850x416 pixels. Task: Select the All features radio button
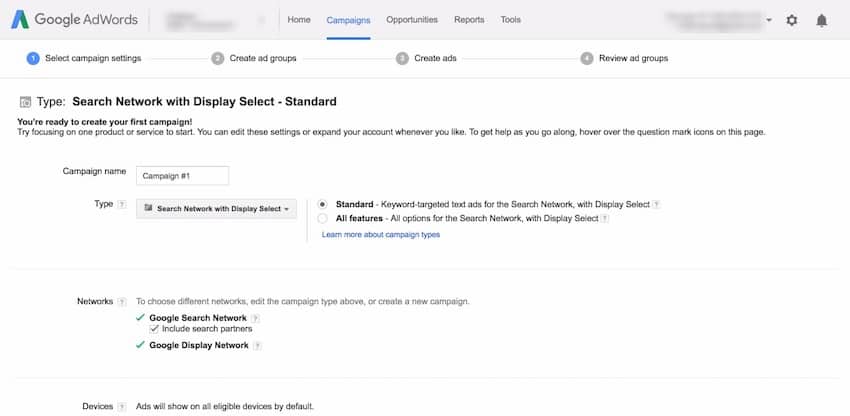click(x=322, y=218)
